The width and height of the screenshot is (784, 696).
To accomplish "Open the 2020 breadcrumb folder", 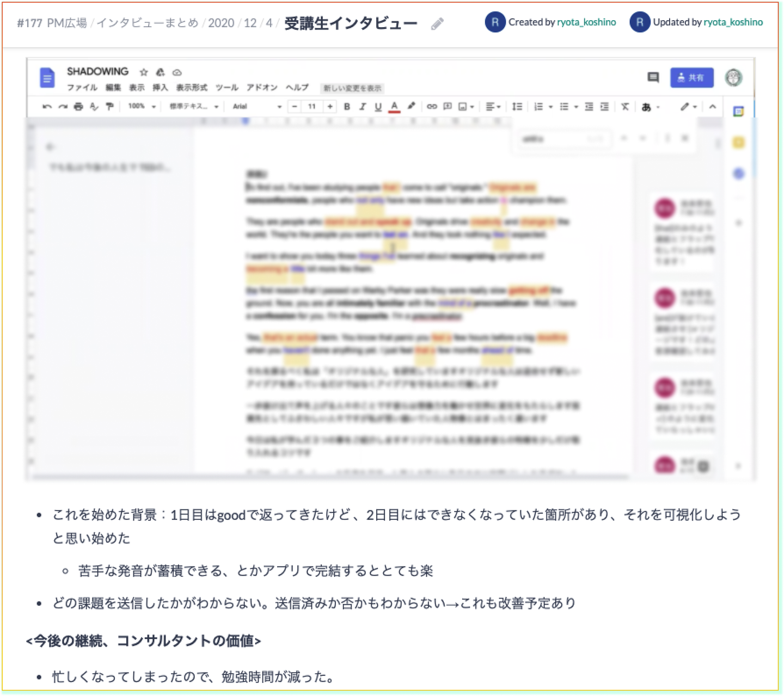I will [221, 23].
